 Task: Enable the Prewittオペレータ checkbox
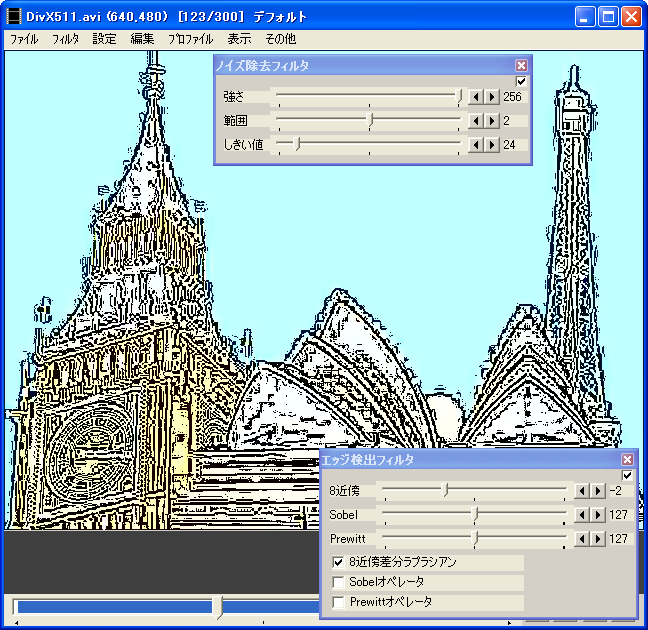pyautogui.click(x=339, y=602)
